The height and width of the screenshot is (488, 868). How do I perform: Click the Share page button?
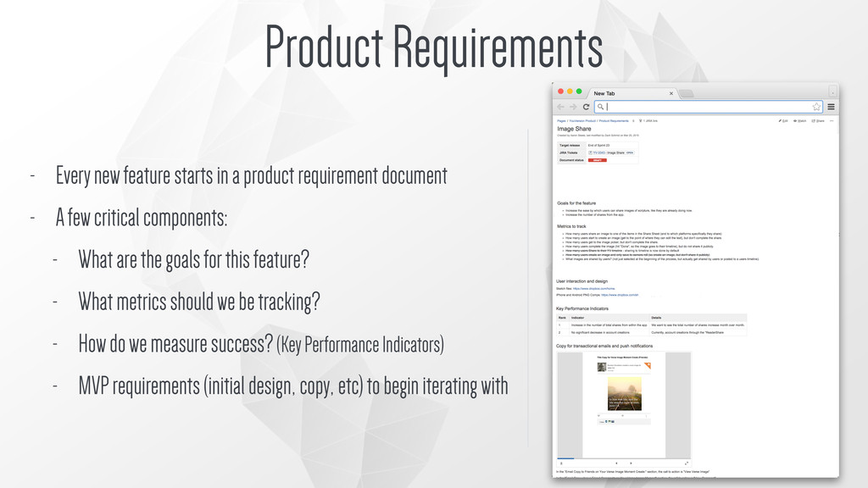(818, 120)
